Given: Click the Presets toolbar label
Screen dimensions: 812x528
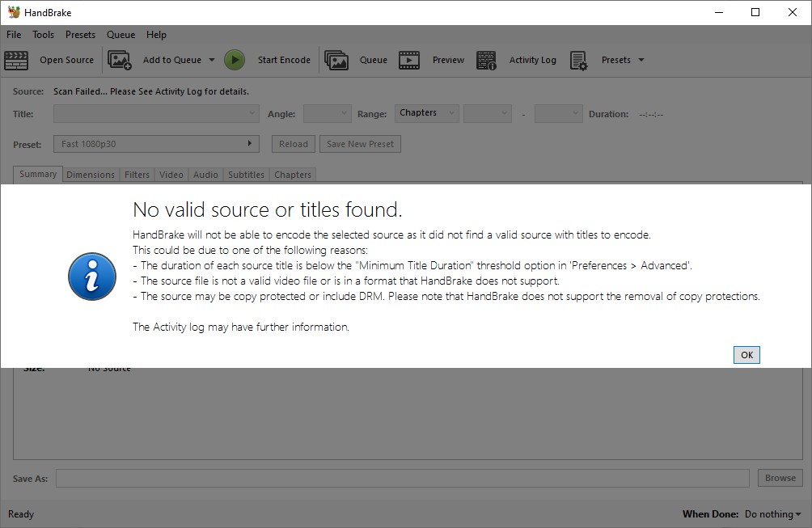Looking at the screenshot, I should click(x=615, y=60).
